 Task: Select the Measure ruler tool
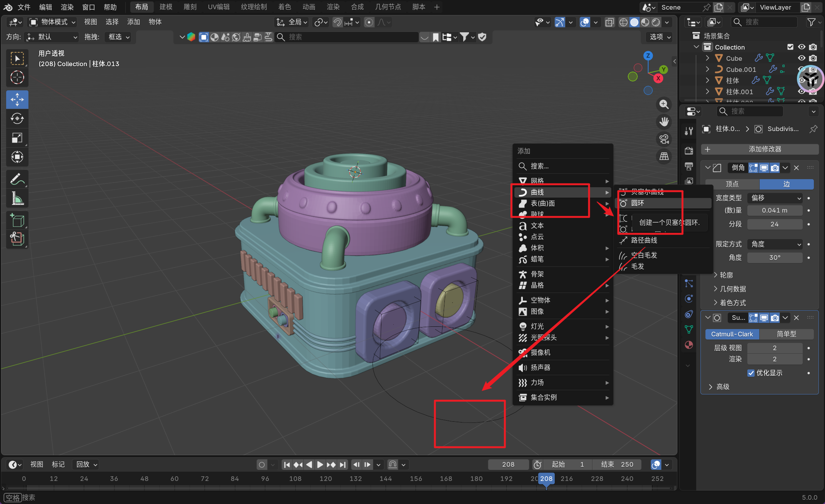[17, 198]
